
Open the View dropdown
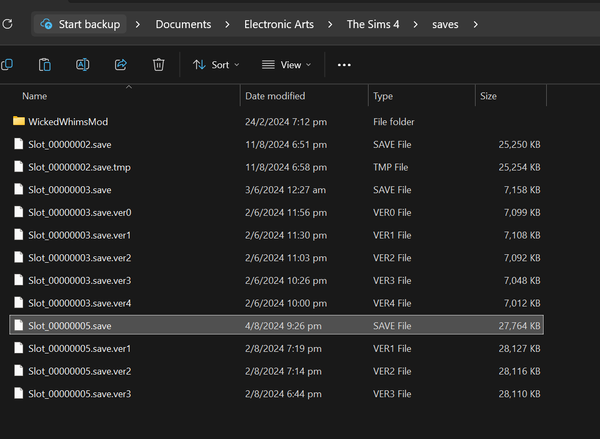tap(286, 65)
